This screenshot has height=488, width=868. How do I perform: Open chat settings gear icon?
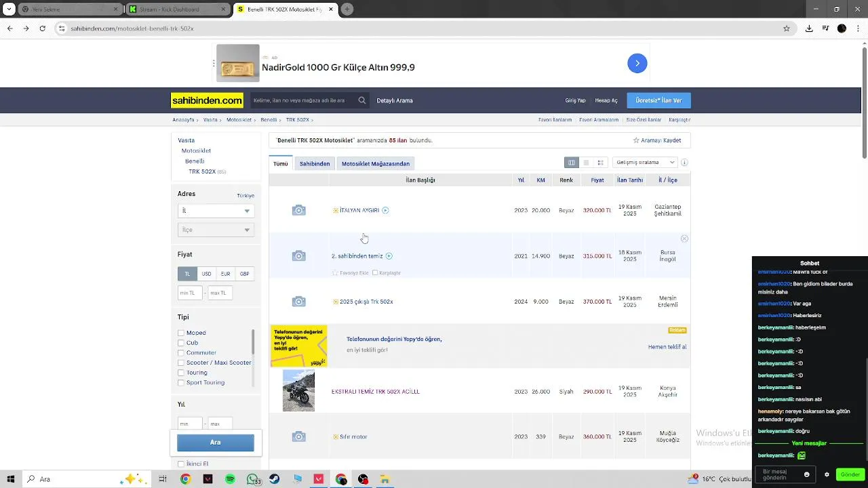point(827,474)
